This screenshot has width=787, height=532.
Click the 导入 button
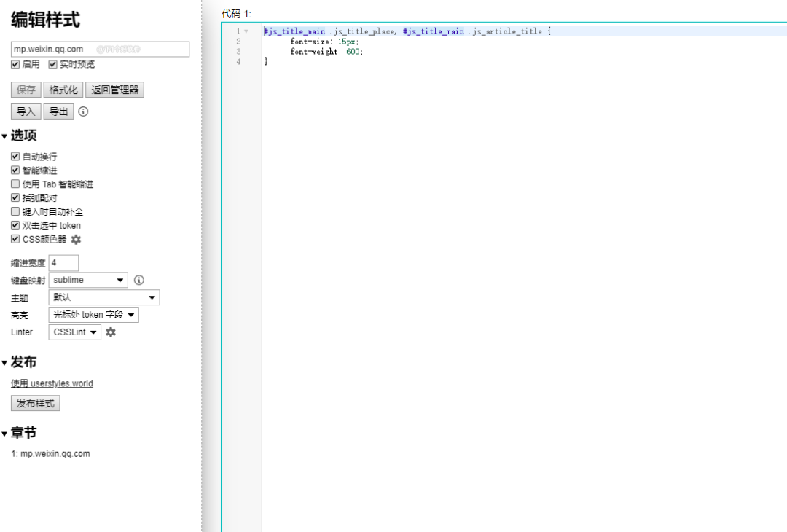pos(26,112)
